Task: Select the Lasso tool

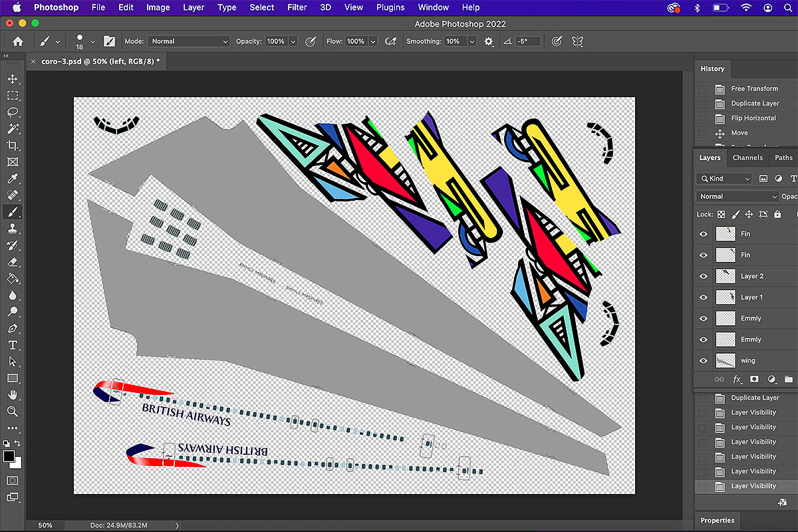Action: [x=13, y=112]
